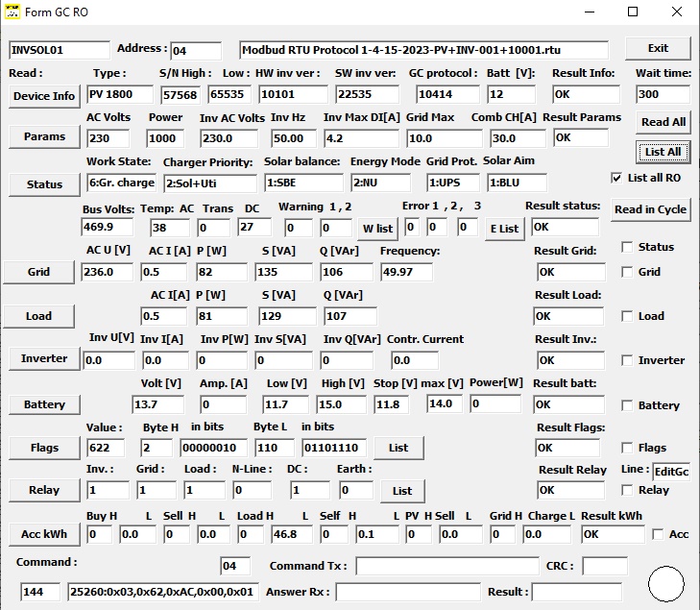Minimize the Form GC RO window
The height and width of the screenshot is (610, 700).
[x=590, y=12]
